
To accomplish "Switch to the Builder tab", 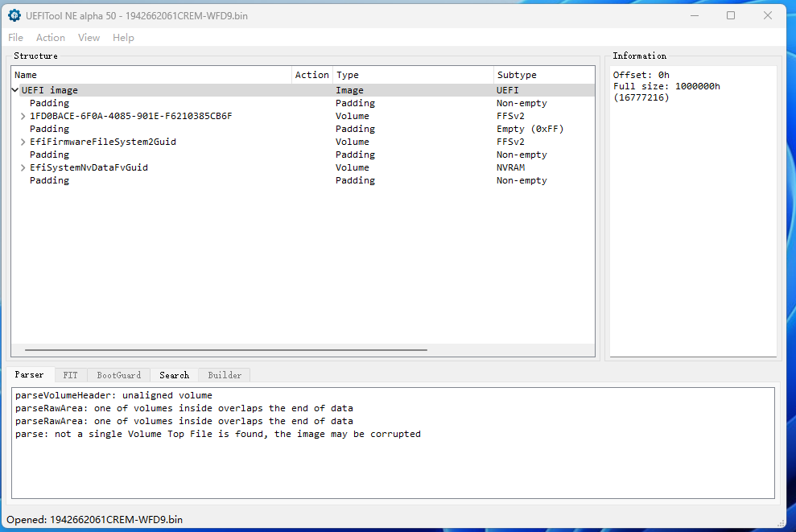I will (225, 375).
